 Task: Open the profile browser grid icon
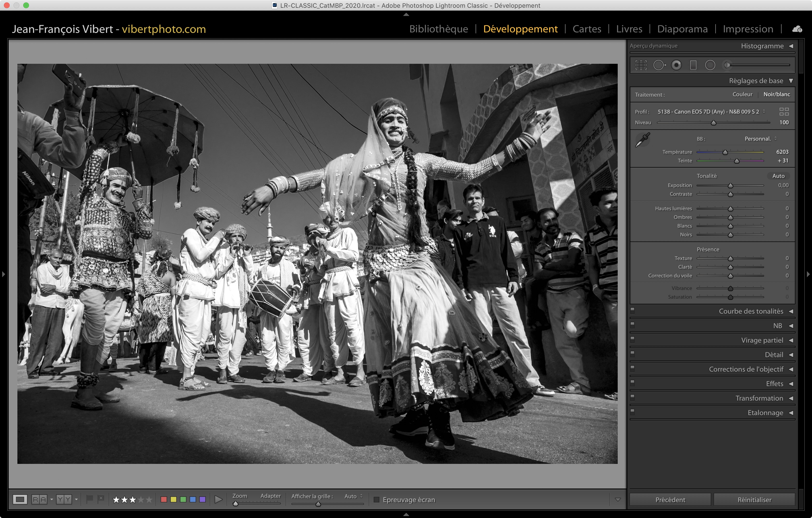(x=784, y=112)
